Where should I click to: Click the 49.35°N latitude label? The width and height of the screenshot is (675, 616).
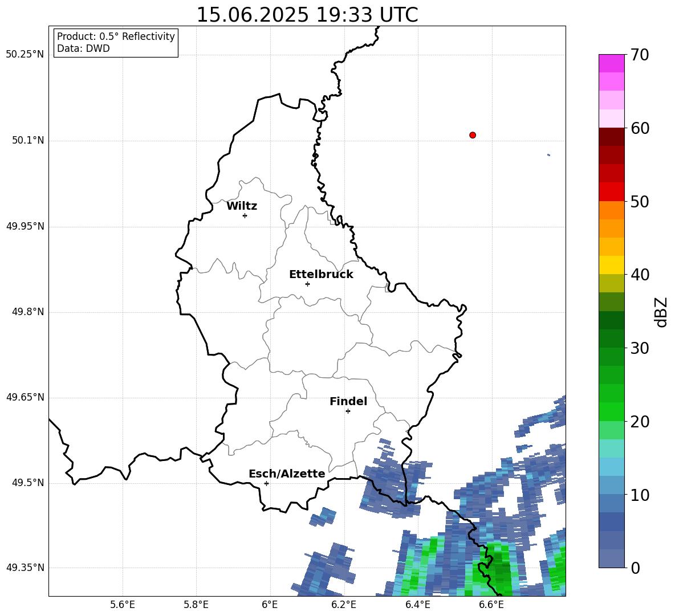(x=25, y=568)
